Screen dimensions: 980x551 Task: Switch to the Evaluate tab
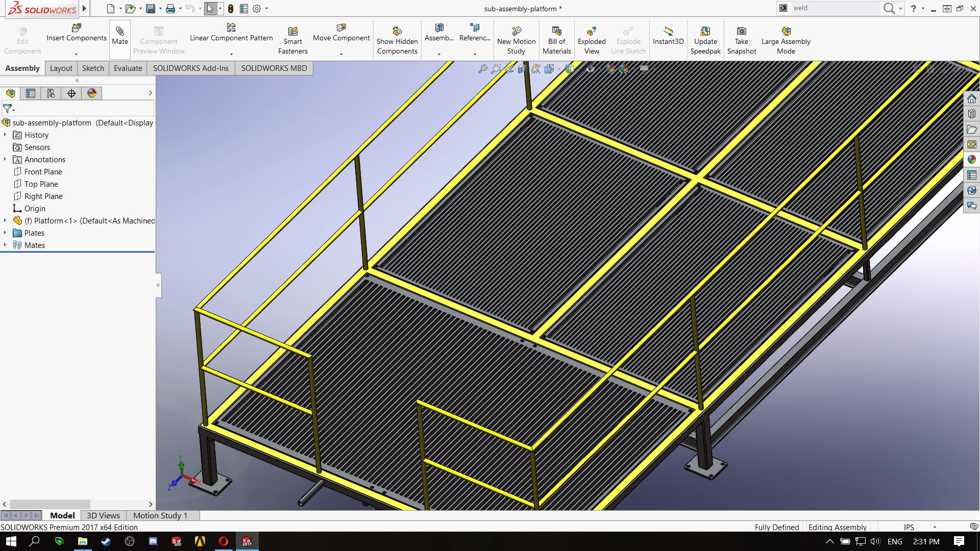tap(128, 68)
